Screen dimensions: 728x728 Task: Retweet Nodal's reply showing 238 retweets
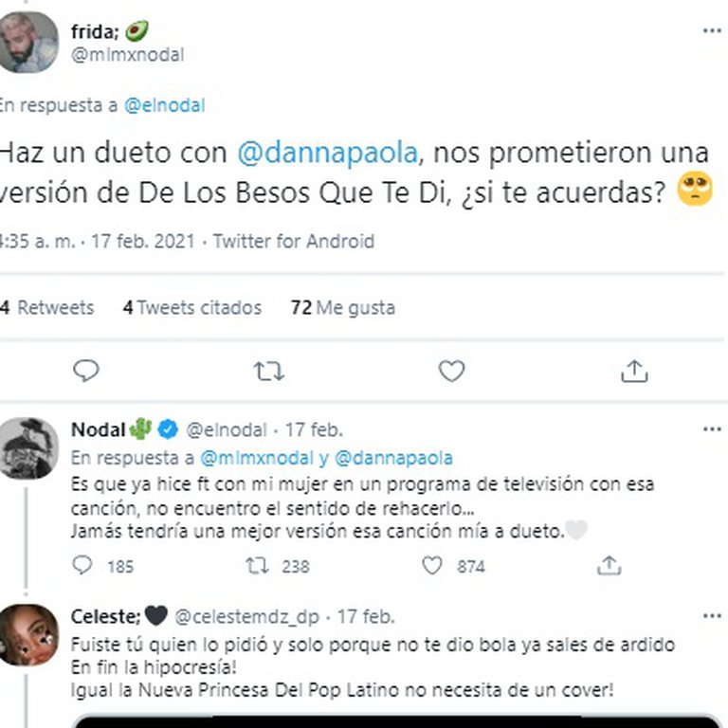[x=257, y=566]
